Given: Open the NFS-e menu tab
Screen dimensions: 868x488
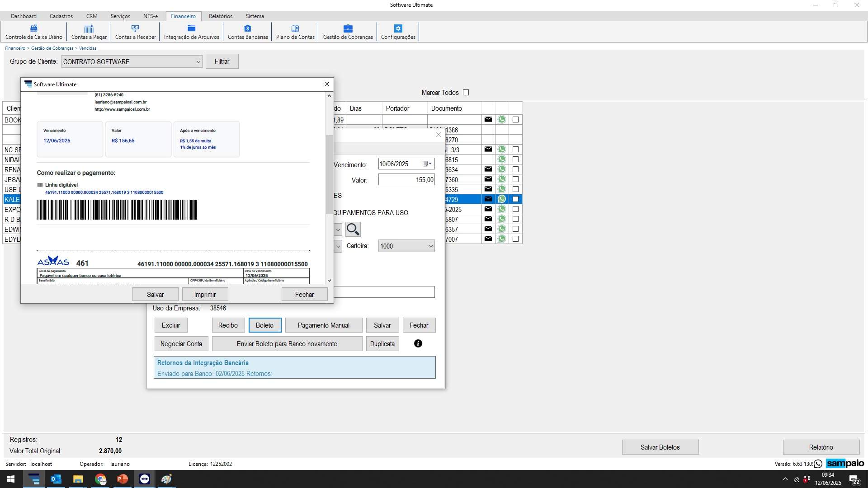Looking at the screenshot, I should pos(151,16).
